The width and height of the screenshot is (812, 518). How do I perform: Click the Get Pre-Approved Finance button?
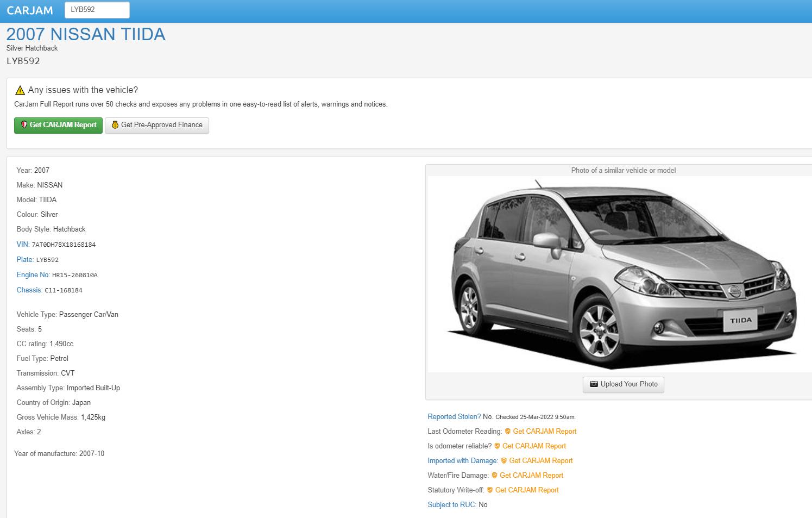[157, 125]
